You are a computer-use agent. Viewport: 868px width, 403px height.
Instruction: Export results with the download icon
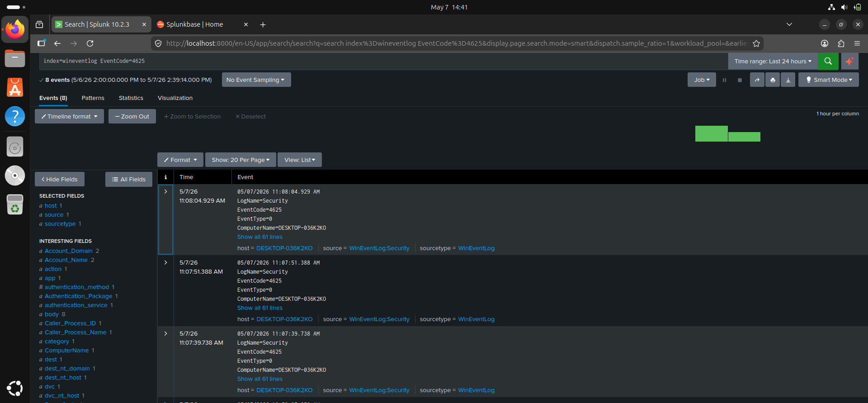click(x=788, y=80)
